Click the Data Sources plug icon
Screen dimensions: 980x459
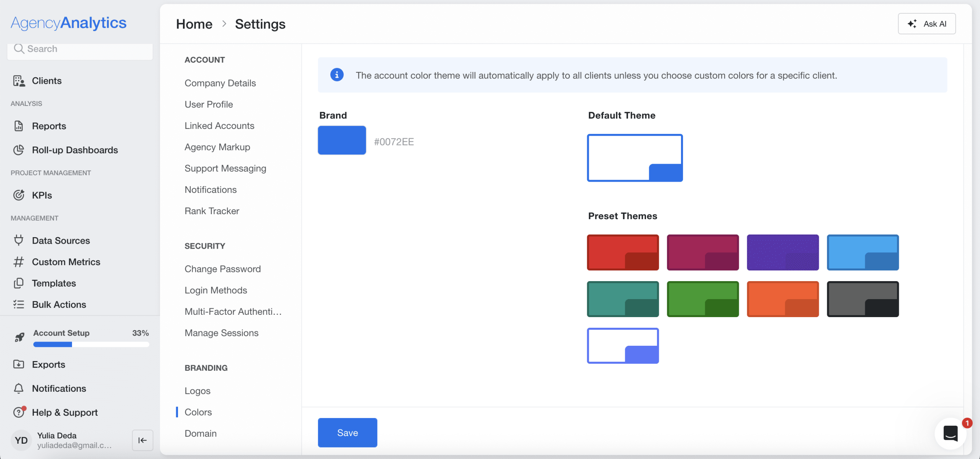(x=19, y=240)
